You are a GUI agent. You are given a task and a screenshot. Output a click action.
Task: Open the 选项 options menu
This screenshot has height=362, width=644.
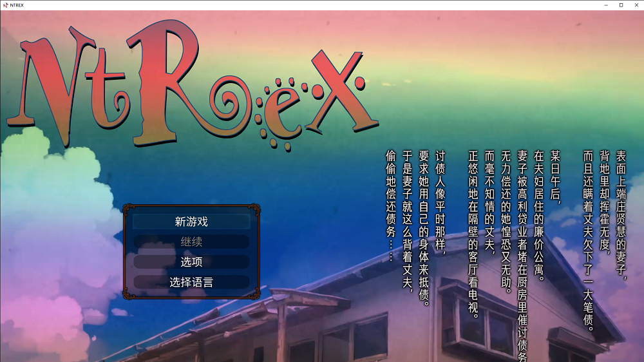[x=191, y=262]
